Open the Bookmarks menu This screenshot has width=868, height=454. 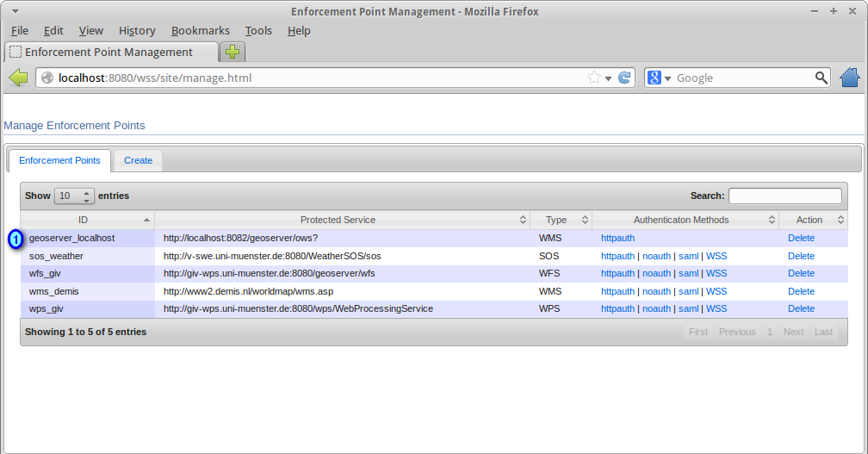click(x=201, y=31)
